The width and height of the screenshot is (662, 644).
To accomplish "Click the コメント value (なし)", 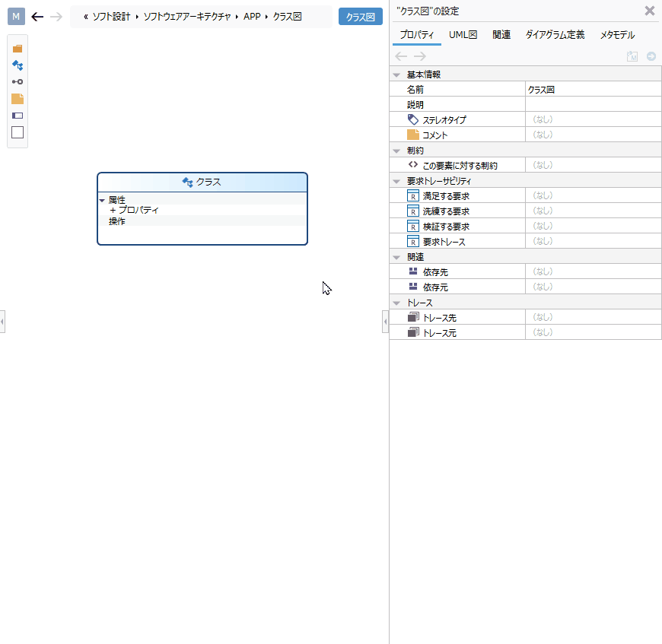I will pos(543,135).
